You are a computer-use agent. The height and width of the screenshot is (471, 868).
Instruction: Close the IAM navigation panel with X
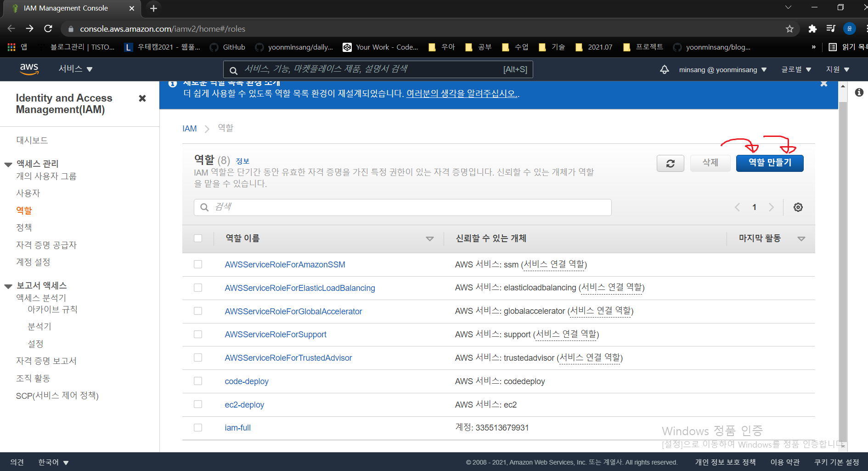142,98
